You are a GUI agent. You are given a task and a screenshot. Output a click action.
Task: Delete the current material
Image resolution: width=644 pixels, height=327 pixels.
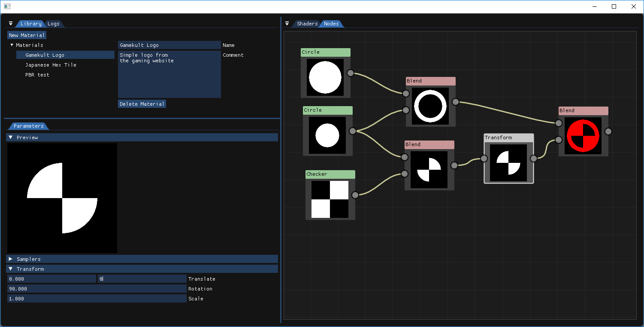pyautogui.click(x=142, y=104)
